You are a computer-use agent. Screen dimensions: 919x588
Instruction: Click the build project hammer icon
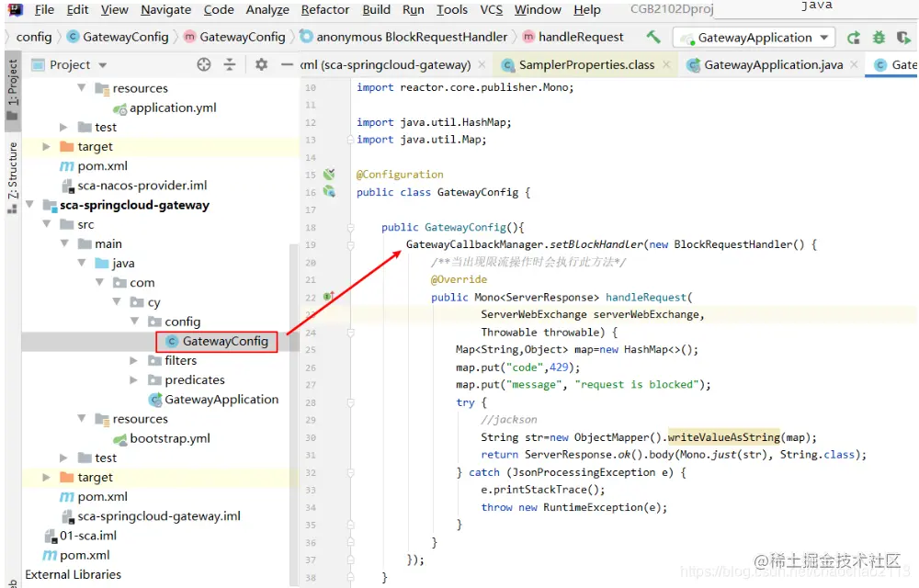point(653,37)
